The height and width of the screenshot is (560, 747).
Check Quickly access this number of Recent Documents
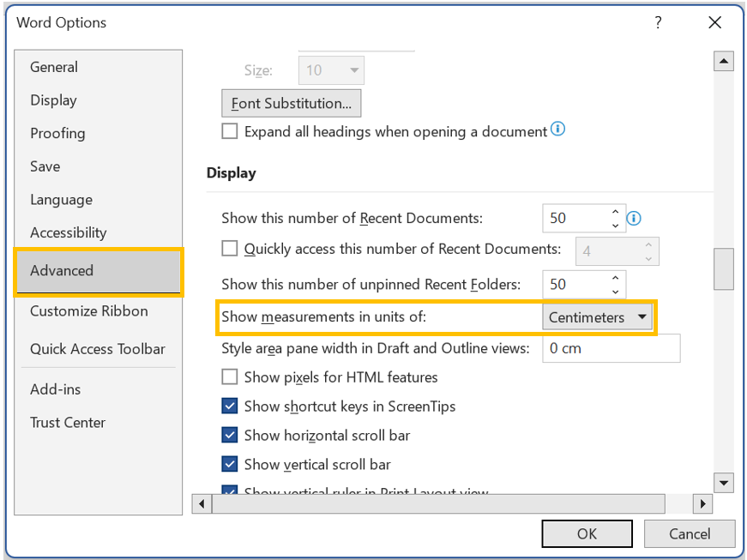[x=230, y=249]
